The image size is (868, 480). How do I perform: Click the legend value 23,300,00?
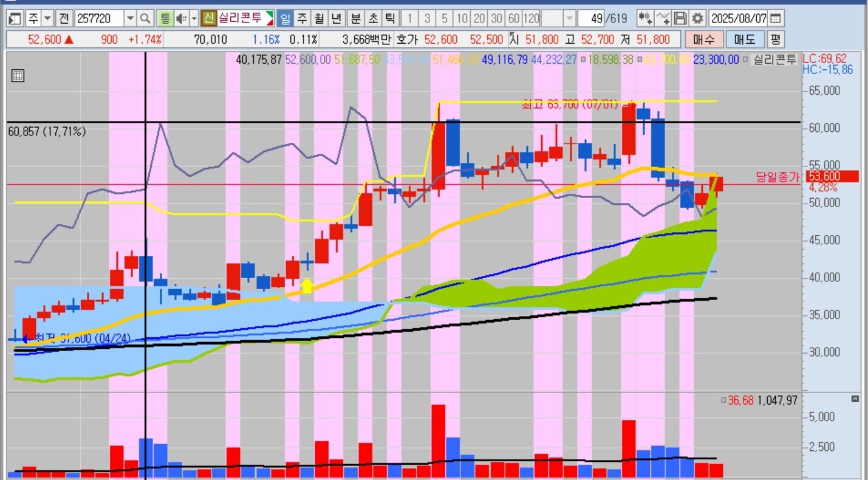(x=716, y=60)
